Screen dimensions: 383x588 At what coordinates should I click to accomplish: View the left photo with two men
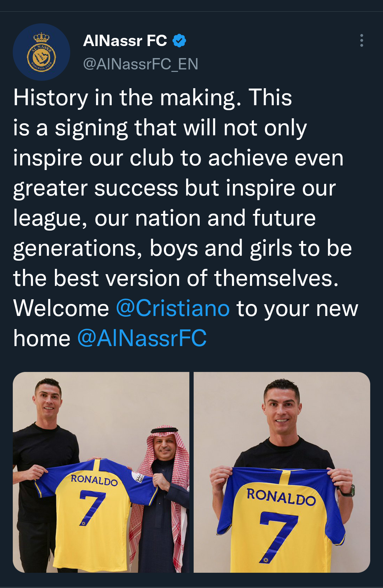pos(101,472)
